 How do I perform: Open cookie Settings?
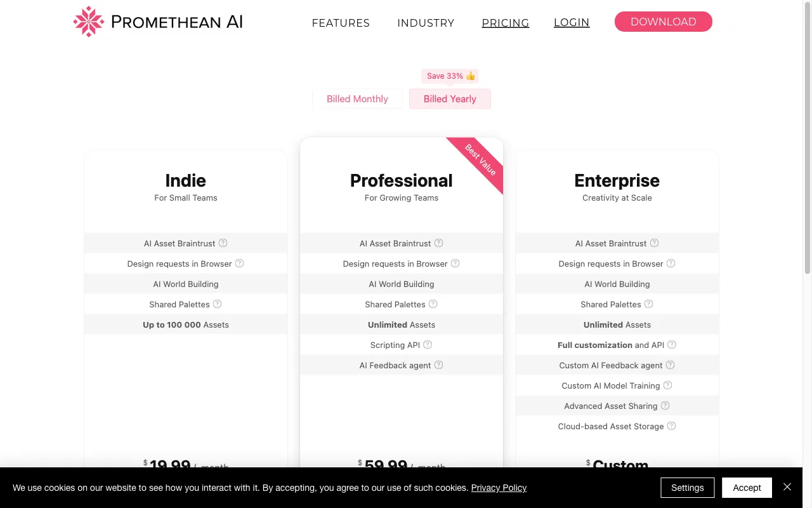pos(688,488)
